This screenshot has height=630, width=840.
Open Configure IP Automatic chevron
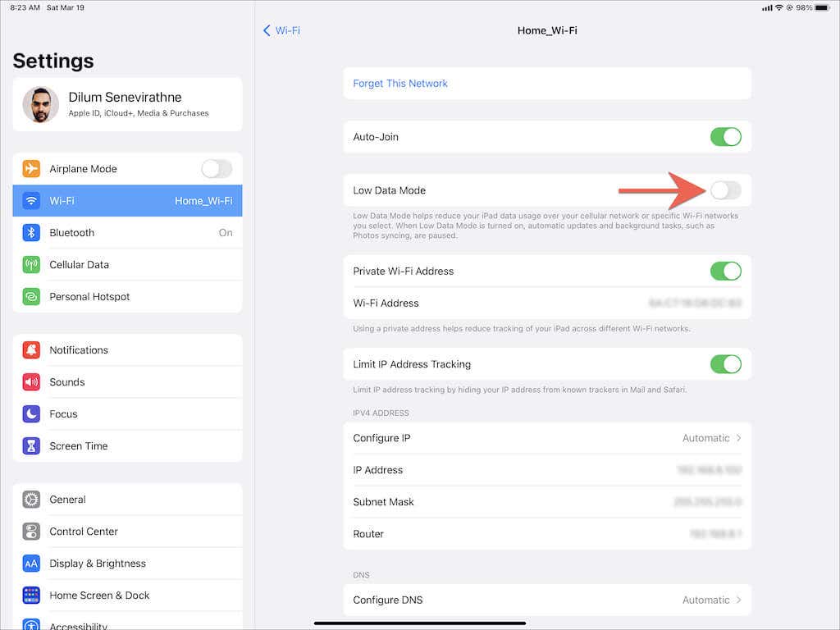(739, 438)
